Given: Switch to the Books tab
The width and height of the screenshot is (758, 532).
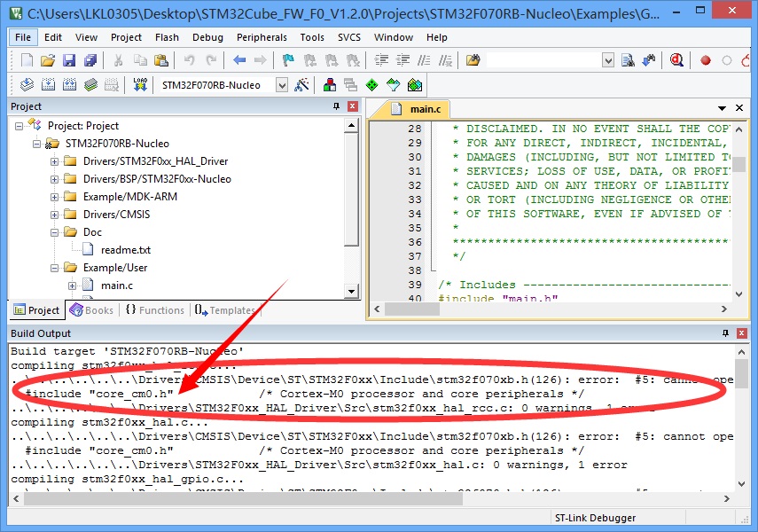Looking at the screenshot, I should tap(92, 310).
